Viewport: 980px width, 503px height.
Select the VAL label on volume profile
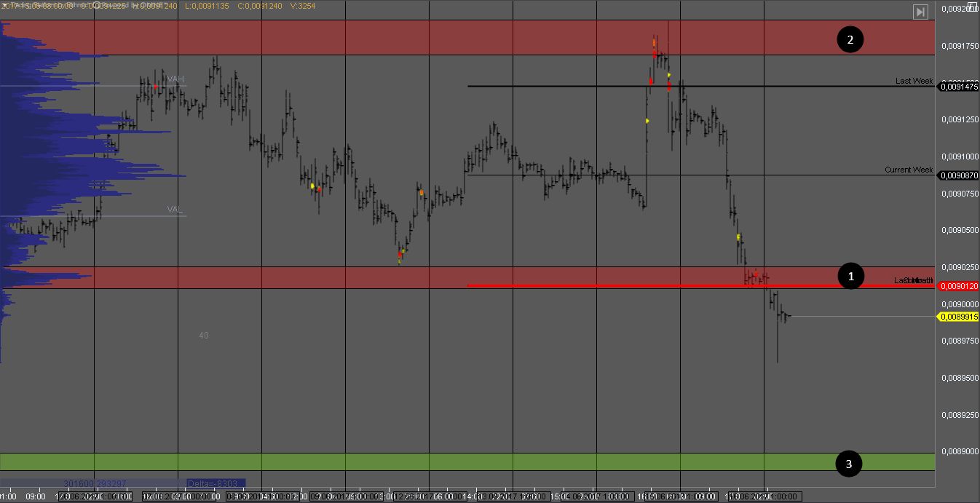click(175, 210)
